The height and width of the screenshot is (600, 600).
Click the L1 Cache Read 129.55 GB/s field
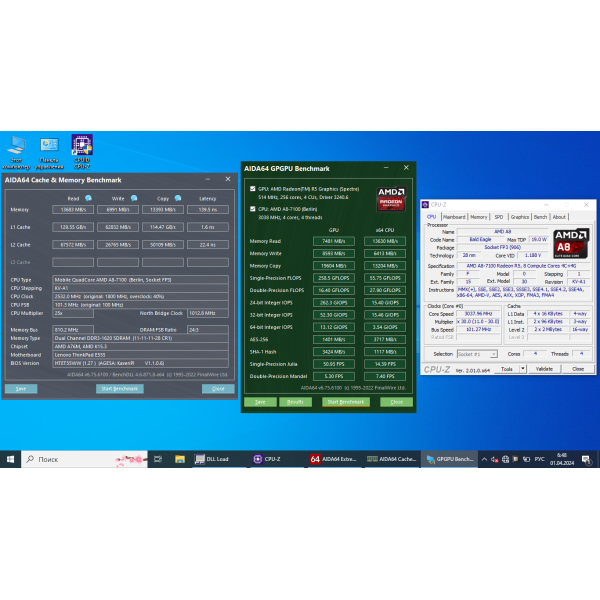[x=73, y=227]
